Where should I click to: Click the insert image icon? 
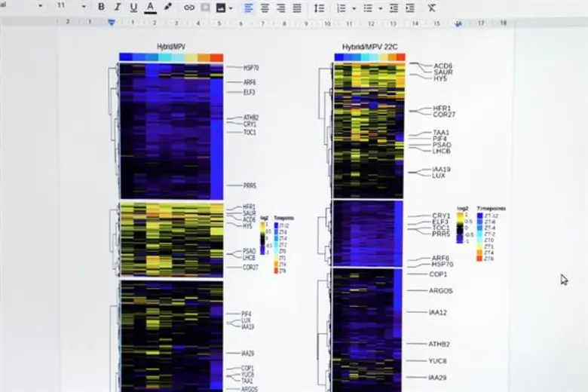220,8
